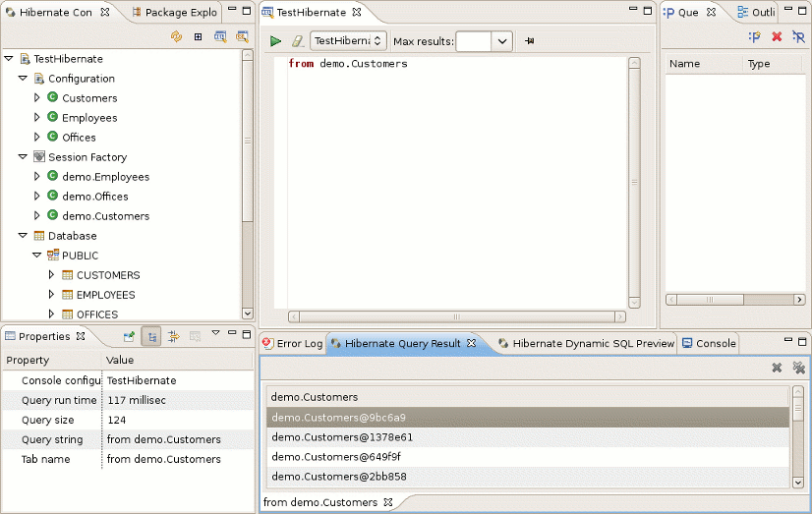Image resolution: width=812 pixels, height=514 pixels.
Task: Toggle show categories in Properties toolbar
Action: point(151,336)
